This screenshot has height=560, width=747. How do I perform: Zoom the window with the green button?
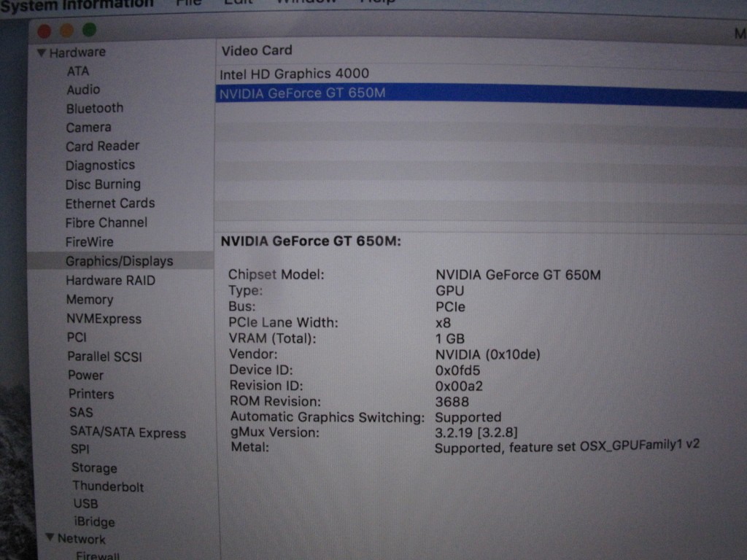tap(89, 31)
